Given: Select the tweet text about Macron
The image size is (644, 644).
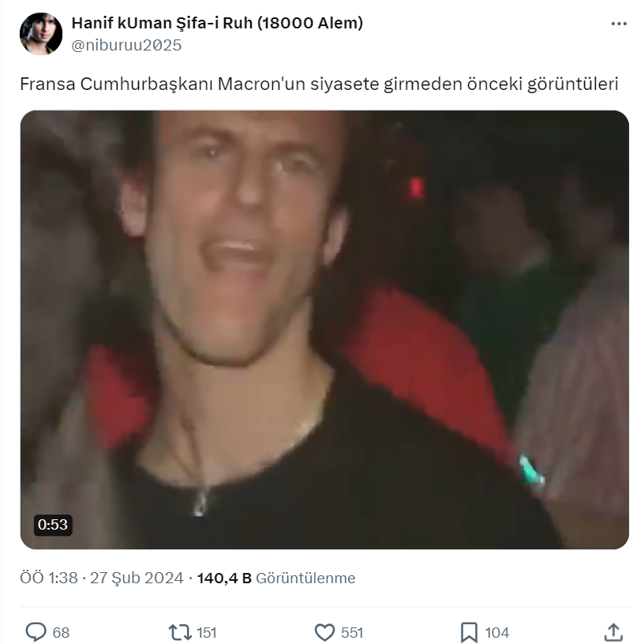Looking at the screenshot, I should pyautogui.click(x=318, y=84).
